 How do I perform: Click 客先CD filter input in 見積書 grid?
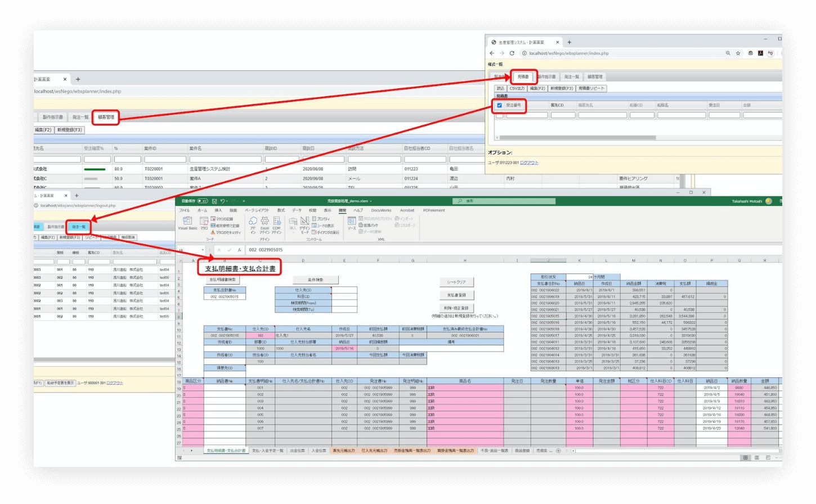(563, 115)
